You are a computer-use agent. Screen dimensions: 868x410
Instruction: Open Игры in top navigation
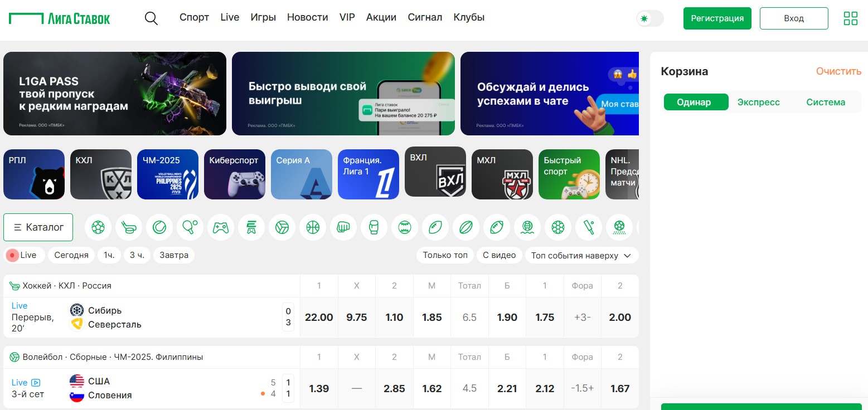coord(263,17)
